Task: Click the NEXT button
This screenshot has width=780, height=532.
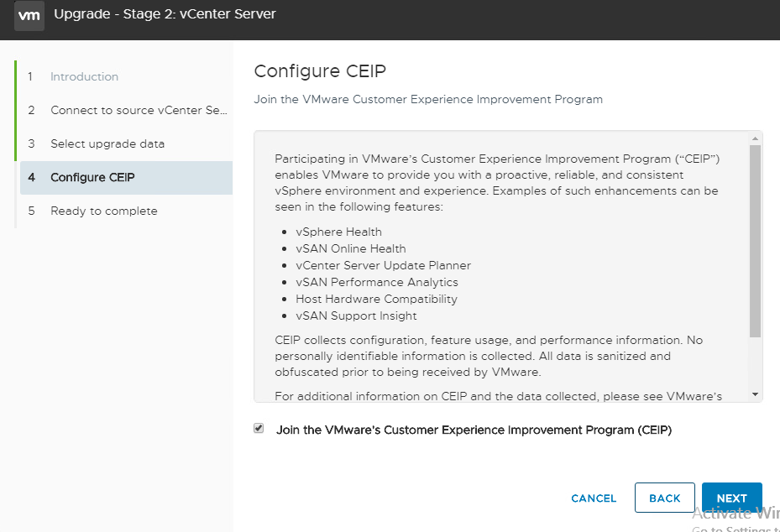Action: pos(732,498)
